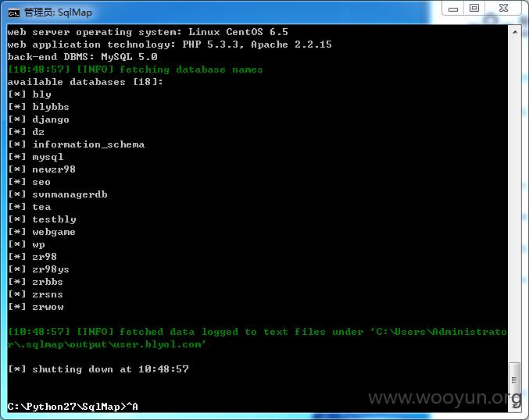Maximize the SqlMap console window
The width and height of the screenshot is (529, 420).
[474, 9]
